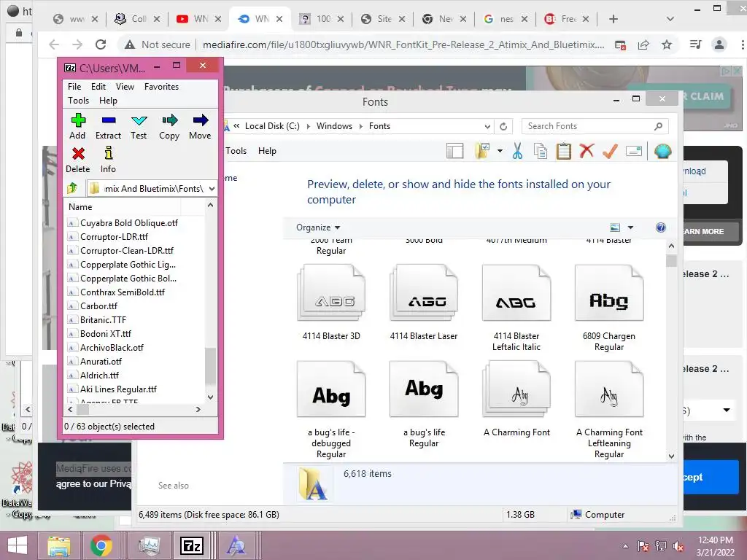Open the Organize dropdown in Fonts window
The width and height of the screenshot is (747, 560).
point(318,227)
